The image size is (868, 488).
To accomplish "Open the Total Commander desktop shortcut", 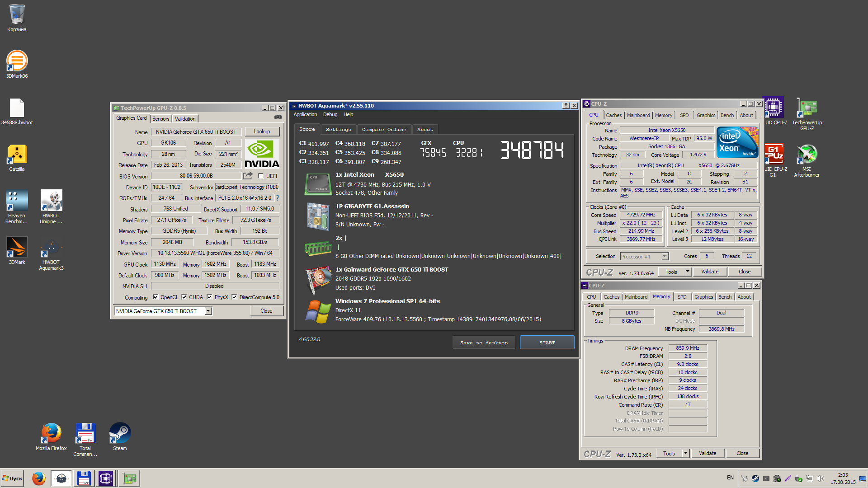I will (85, 440).
